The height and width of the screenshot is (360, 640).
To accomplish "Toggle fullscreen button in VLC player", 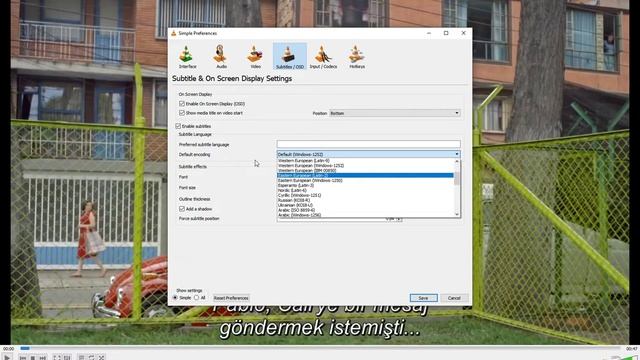I will tap(57, 358).
